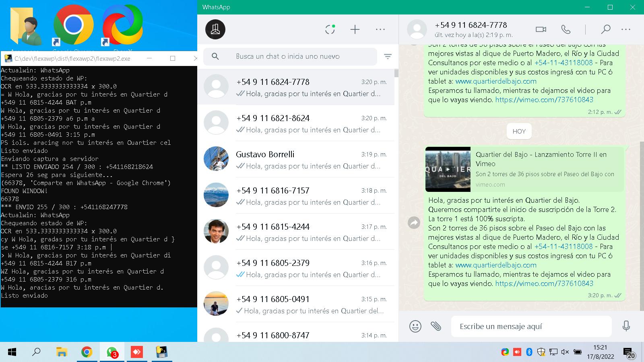Start a voice call with phone icon
Screen dimensions: 644x362
coord(566,29)
